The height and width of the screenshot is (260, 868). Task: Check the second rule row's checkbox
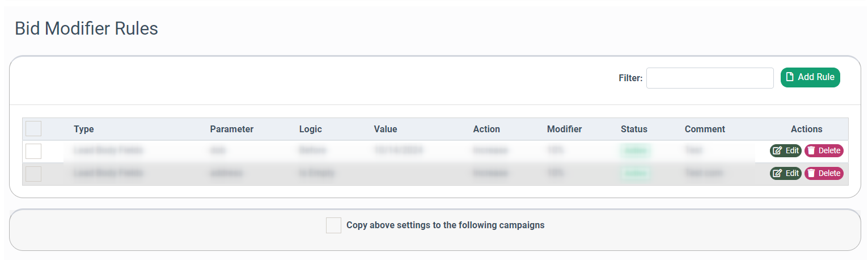coord(33,174)
